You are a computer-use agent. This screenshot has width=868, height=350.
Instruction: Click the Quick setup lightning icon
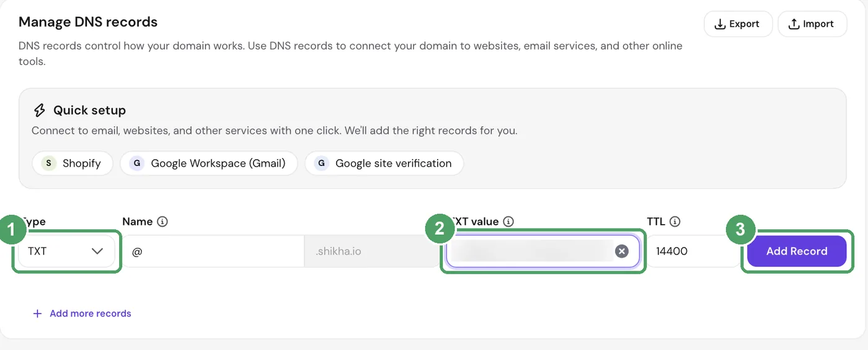39,110
